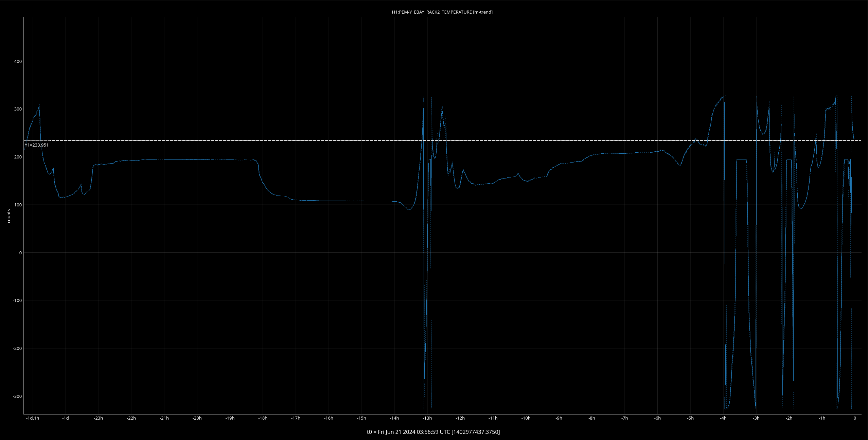Viewport: 868px width, 440px height.
Task: Click the -6h x-axis tick label
Action: coord(658,418)
